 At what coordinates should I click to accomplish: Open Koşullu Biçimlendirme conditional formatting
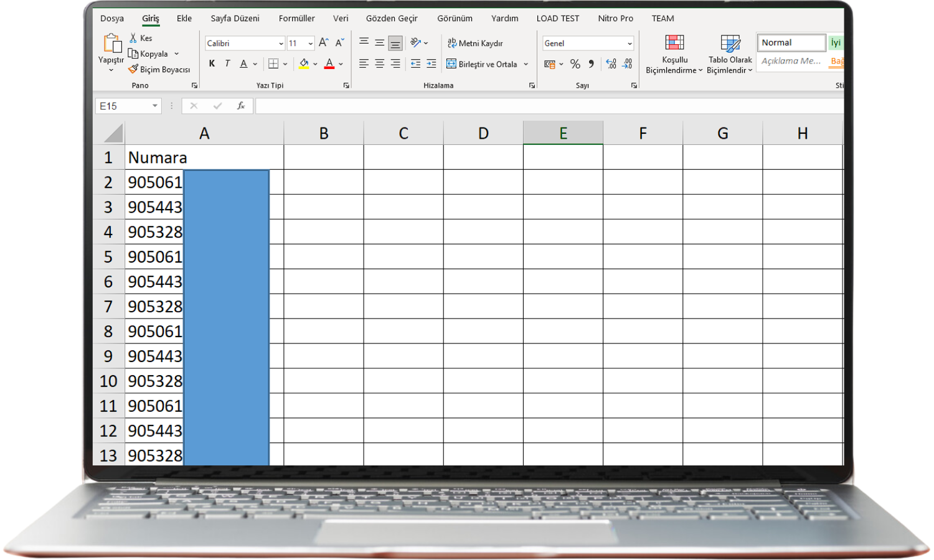(x=674, y=54)
